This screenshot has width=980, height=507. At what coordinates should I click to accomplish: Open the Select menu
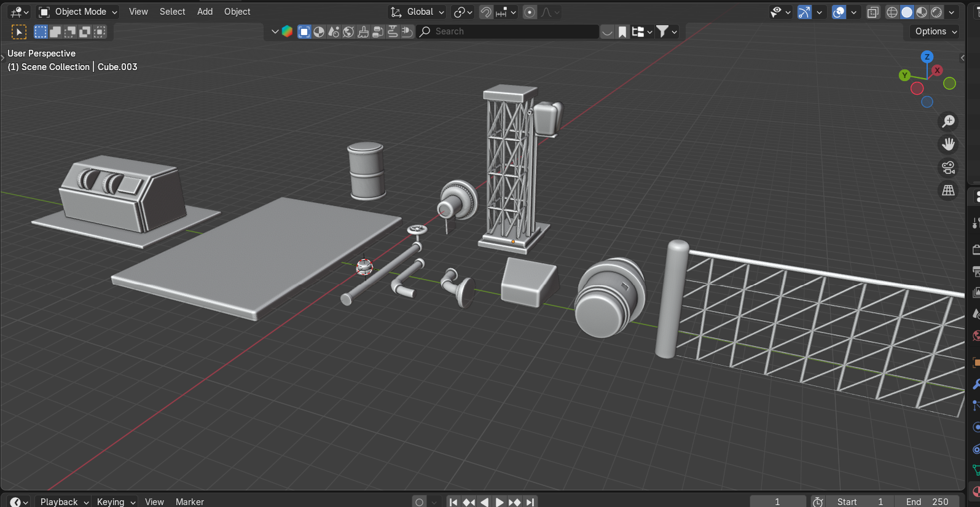coord(172,12)
